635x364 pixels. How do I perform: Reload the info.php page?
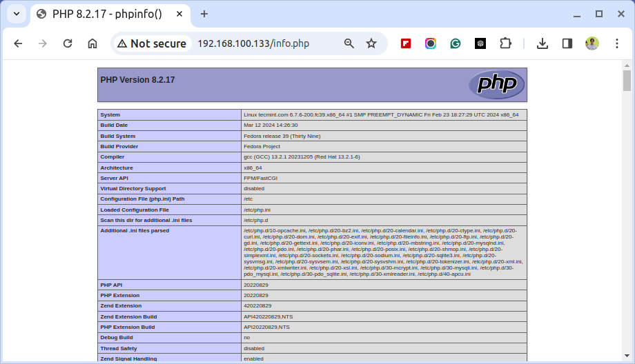click(x=68, y=43)
